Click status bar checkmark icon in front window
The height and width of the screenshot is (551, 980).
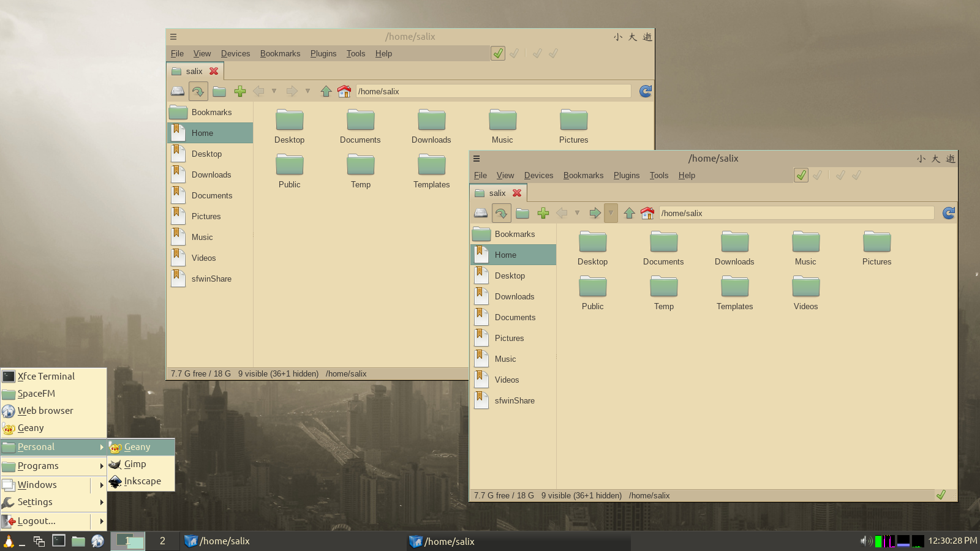(941, 495)
